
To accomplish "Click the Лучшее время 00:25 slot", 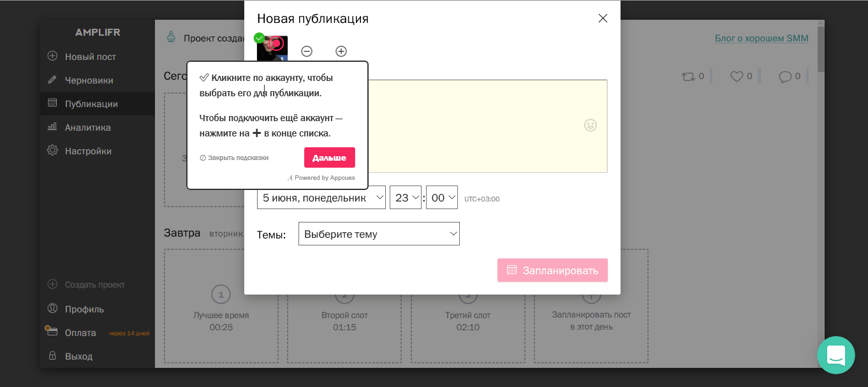I will (x=221, y=306).
